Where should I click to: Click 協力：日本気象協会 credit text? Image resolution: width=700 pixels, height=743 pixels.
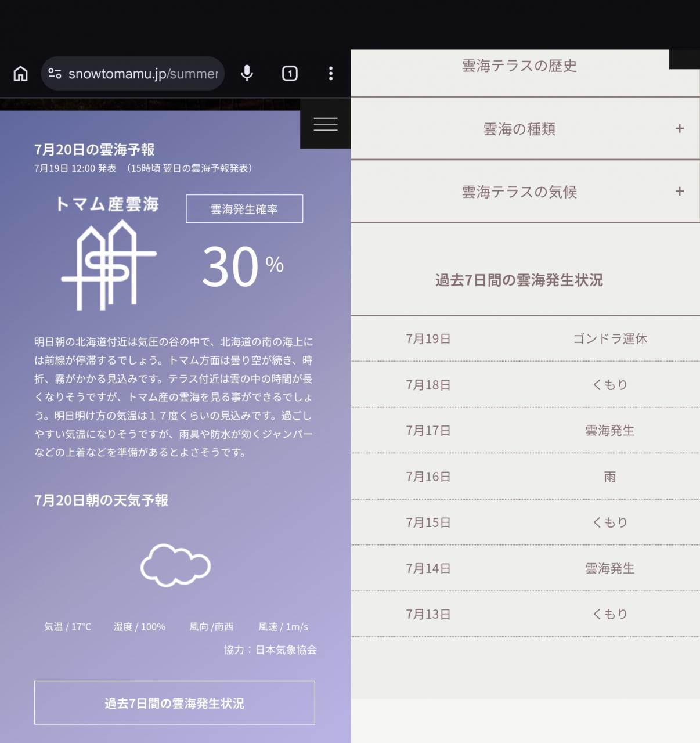(x=270, y=650)
